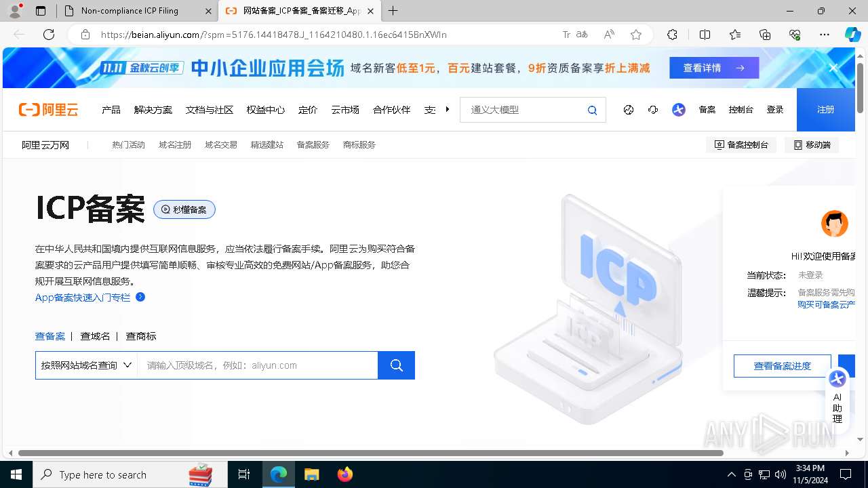The image size is (868, 488).
Task: Click the browser Refresh button
Action: 49,35
